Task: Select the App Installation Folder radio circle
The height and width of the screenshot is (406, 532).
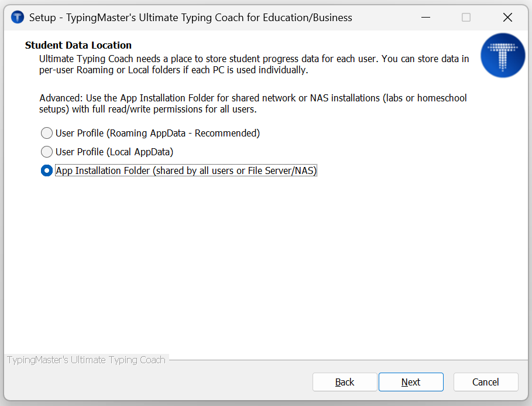Action: 47,171
